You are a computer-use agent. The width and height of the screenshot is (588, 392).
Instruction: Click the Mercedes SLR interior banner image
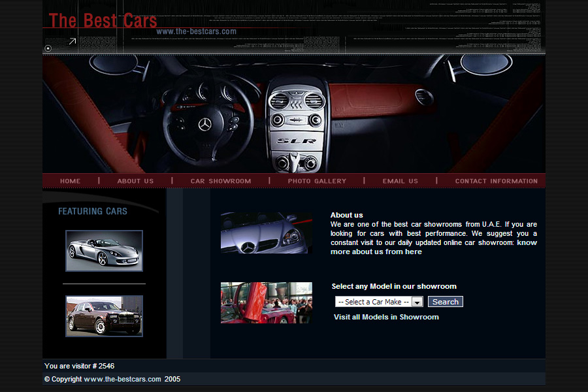coord(294,114)
